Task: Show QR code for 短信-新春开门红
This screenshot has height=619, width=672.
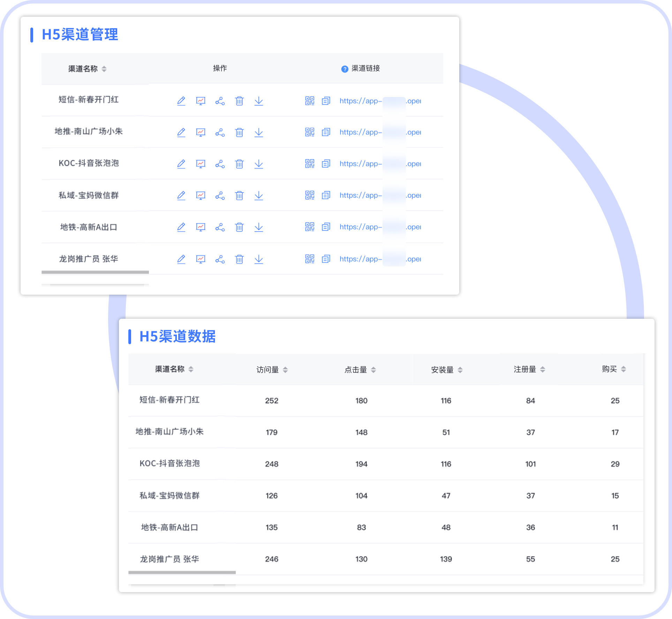Action: coord(310,101)
